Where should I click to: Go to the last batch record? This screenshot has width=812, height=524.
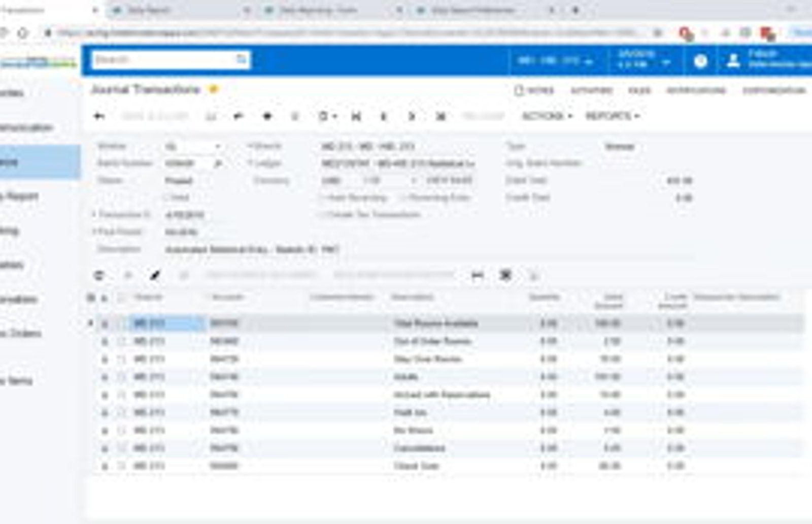click(441, 116)
